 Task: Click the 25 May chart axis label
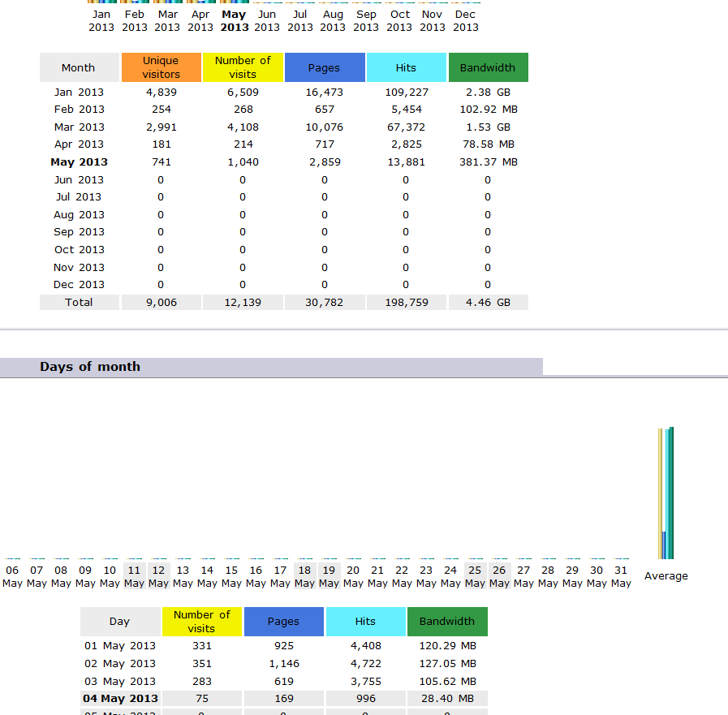click(x=475, y=576)
